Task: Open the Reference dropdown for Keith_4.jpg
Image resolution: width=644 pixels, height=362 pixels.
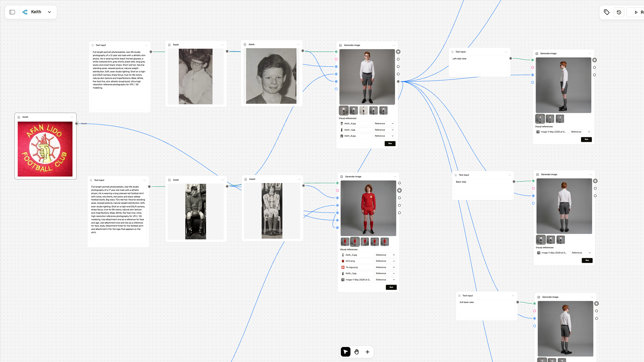Action: pos(384,124)
